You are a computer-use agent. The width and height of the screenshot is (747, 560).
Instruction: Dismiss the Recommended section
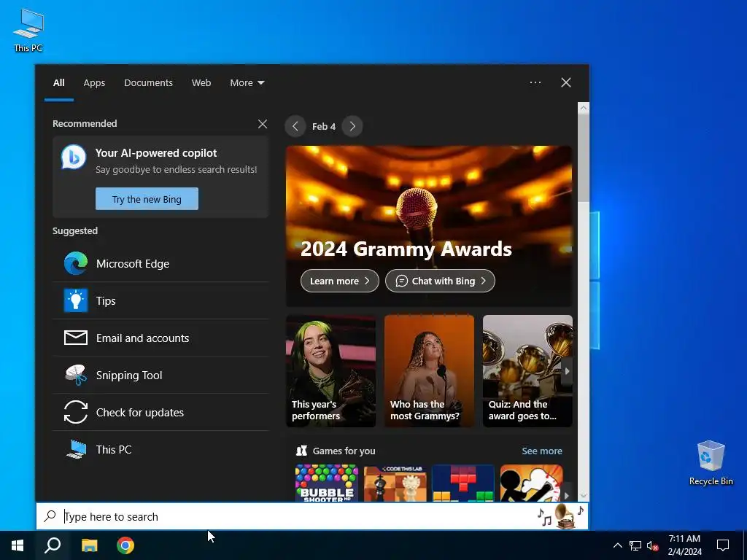coord(263,124)
